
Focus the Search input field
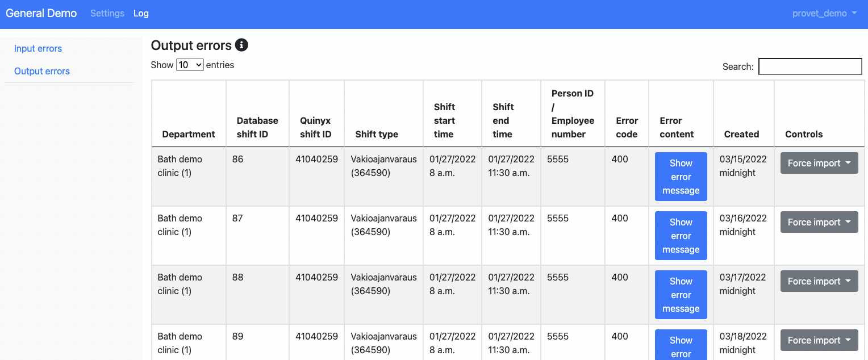tap(810, 66)
